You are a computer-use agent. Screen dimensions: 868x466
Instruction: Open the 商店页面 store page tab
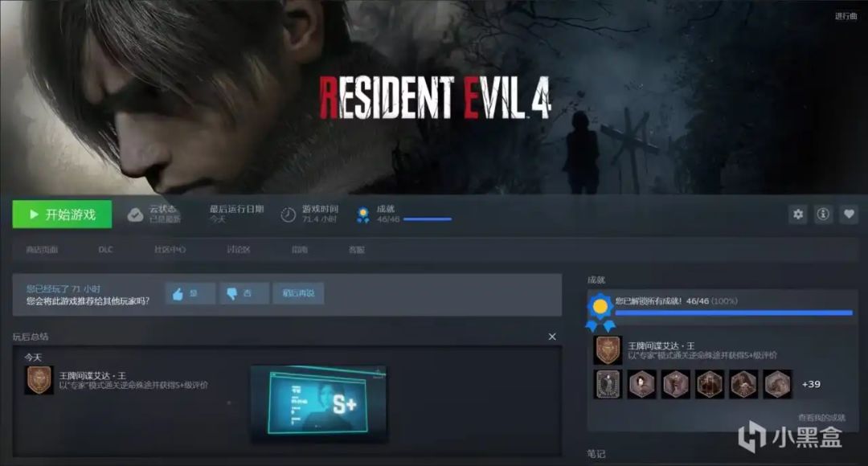(x=42, y=250)
